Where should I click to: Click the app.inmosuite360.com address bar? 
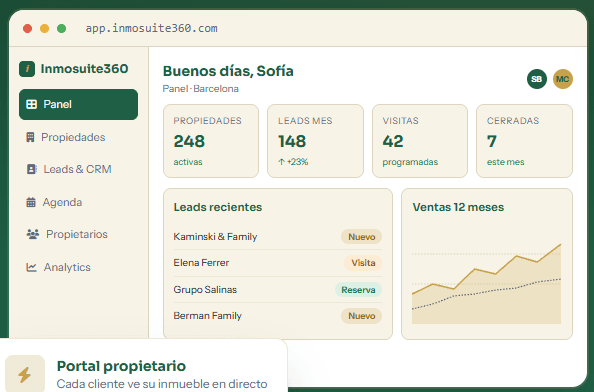(x=152, y=28)
